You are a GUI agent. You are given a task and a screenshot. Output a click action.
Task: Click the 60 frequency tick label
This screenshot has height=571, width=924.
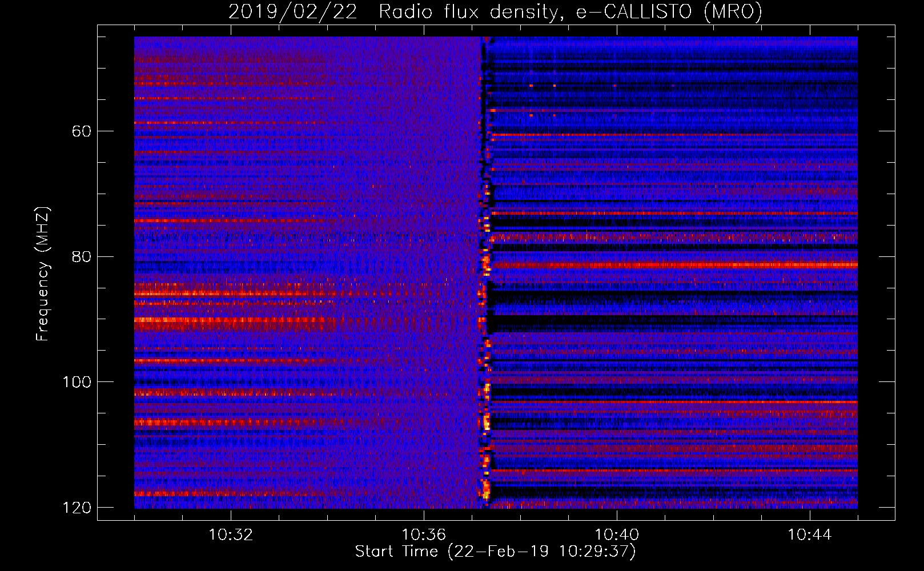tap(82, 131)
